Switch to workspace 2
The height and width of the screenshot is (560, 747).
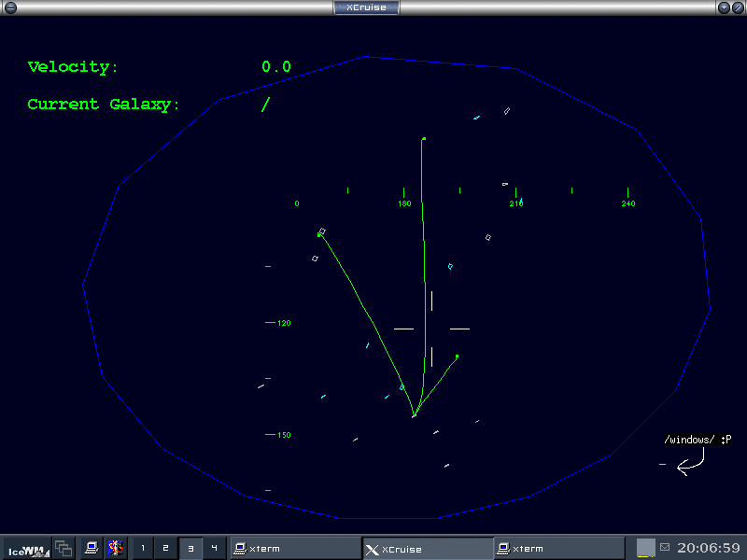(x=166, y=549)
